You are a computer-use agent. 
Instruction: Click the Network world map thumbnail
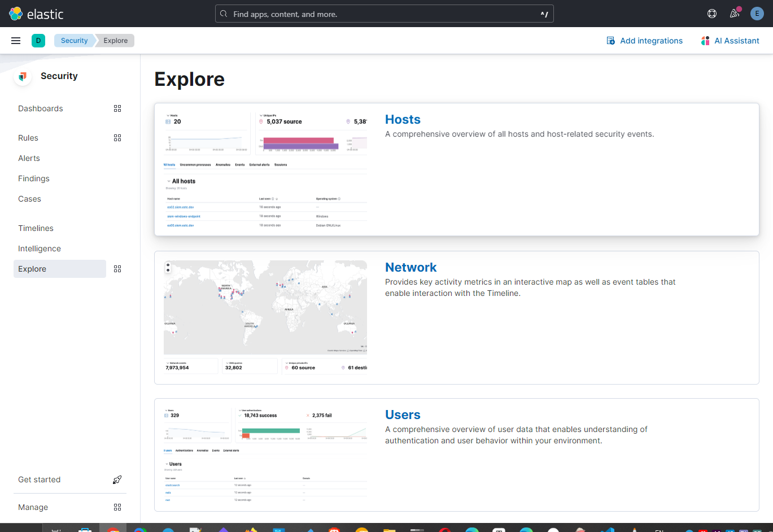(x=265, y=307)
